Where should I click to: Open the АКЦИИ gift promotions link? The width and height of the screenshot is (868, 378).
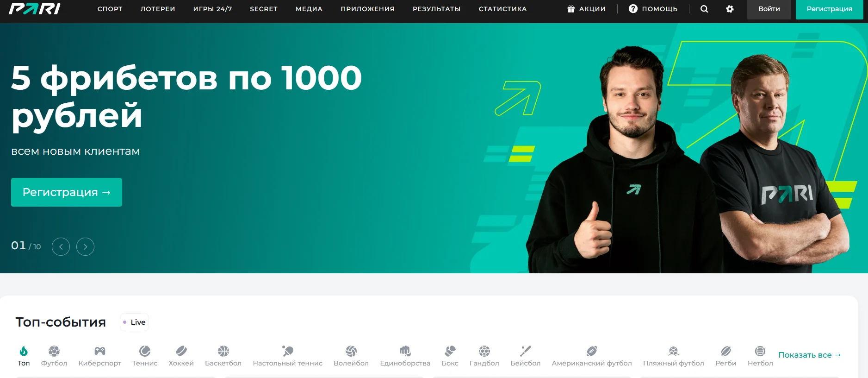tap(586, 9)
